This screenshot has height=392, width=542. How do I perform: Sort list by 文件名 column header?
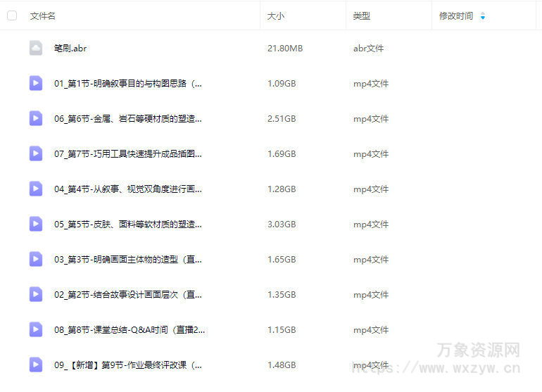(x=43, y=15)
